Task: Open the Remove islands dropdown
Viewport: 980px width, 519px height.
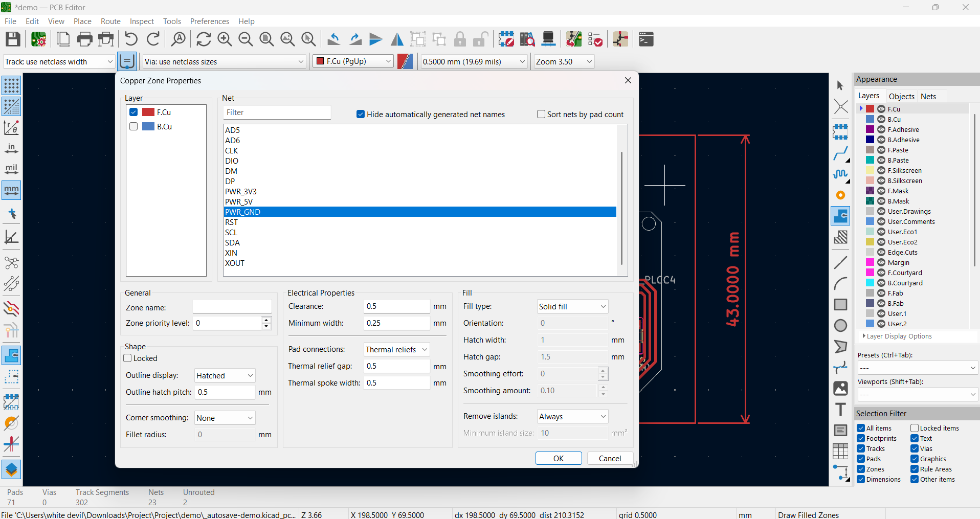Action: tap(572, 416)
